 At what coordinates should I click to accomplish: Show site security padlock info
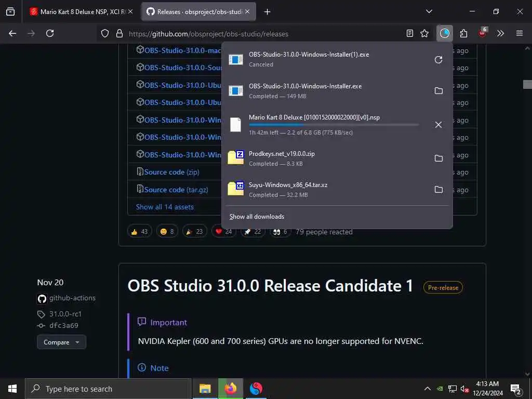[x=119, y=34]
